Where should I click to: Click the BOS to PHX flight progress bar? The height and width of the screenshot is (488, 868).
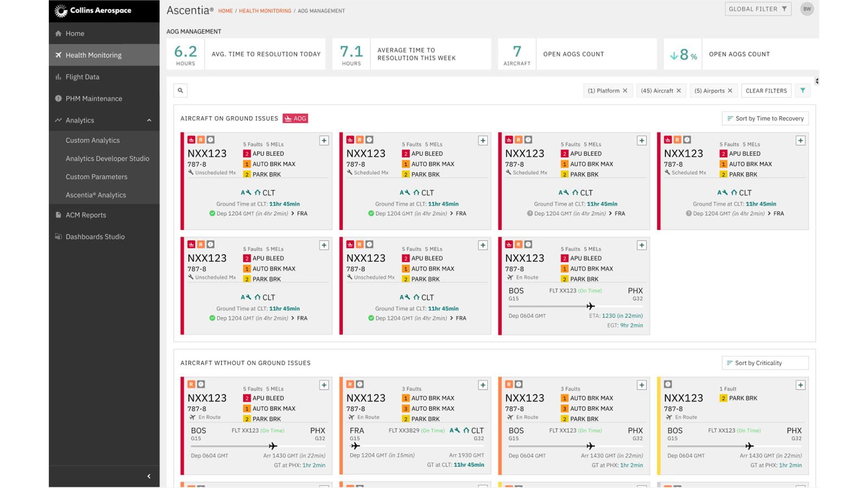tap(574, 306)
